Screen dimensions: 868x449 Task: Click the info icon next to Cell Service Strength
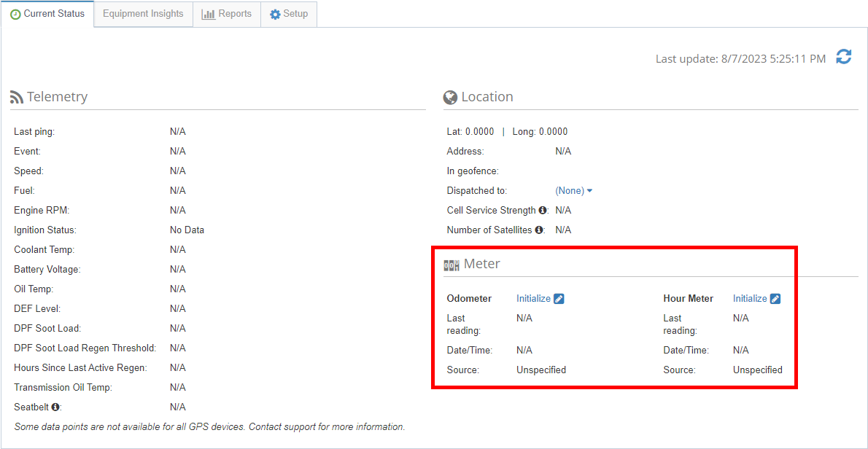(x=542, y=210)
